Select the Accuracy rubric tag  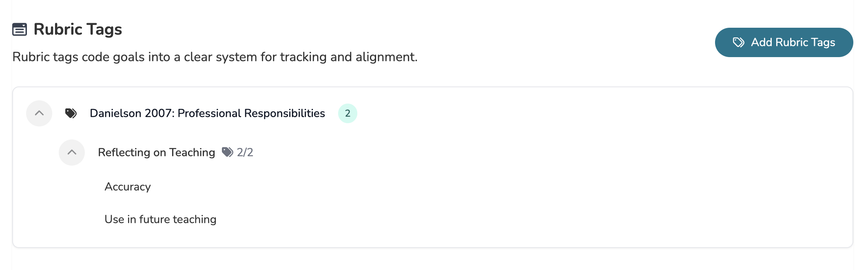128,187
